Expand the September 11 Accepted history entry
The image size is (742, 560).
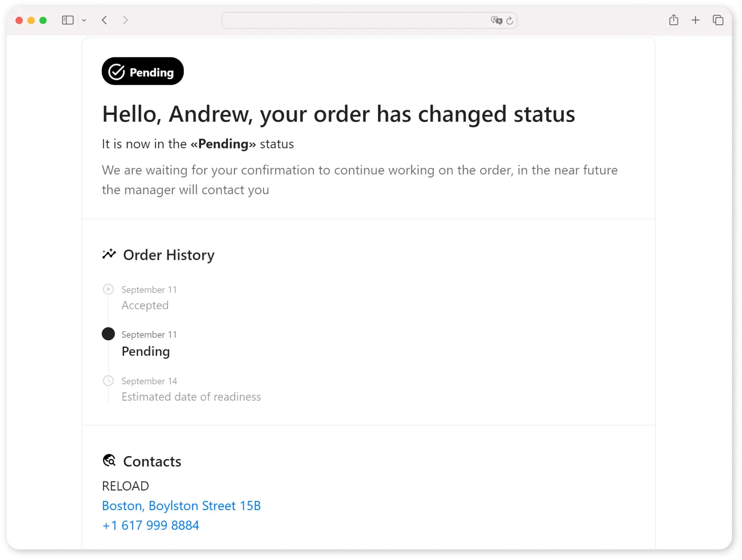[145, 305]
